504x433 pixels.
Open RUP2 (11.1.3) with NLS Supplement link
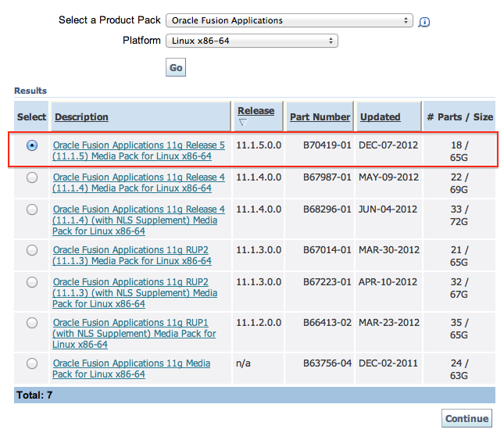click(x=134, y=293)
